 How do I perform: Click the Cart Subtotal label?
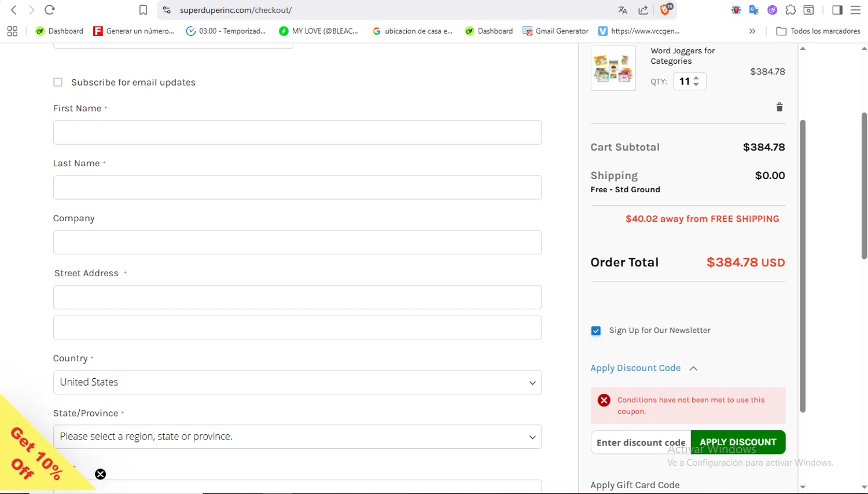(625, 147)
